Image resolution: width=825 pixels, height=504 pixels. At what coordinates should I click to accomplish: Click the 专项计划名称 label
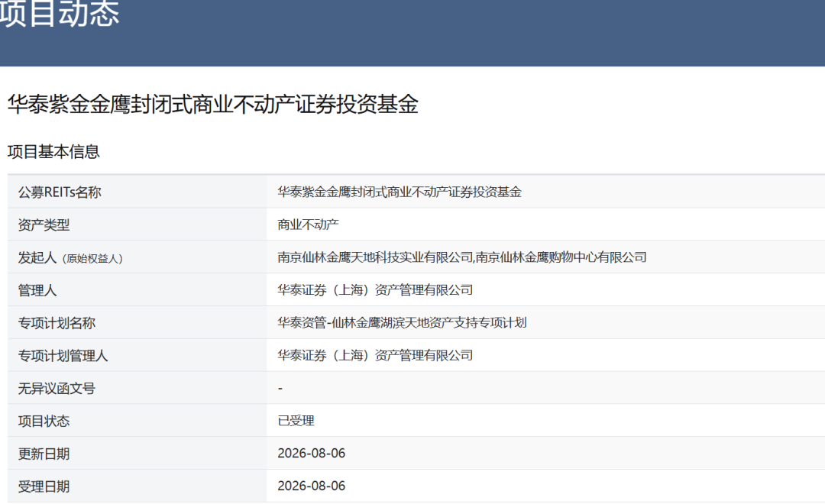point(57,323)
